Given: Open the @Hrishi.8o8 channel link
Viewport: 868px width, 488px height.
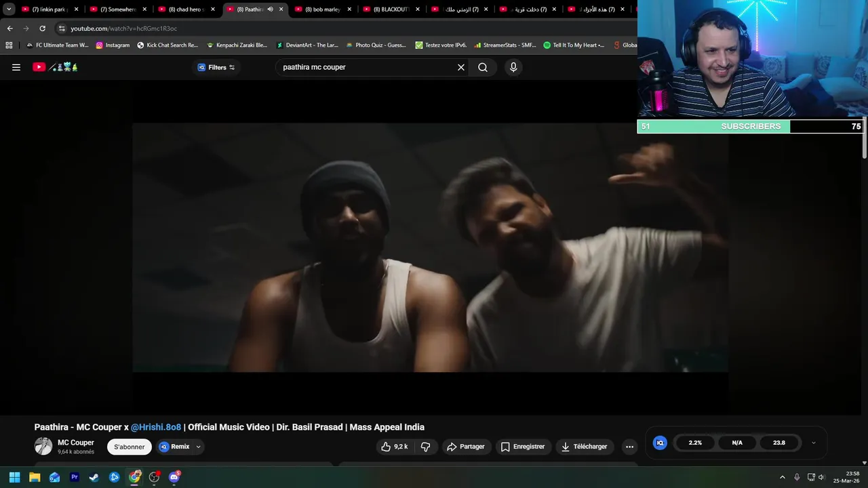Looking at the screenshot, I should click(156, 427).
